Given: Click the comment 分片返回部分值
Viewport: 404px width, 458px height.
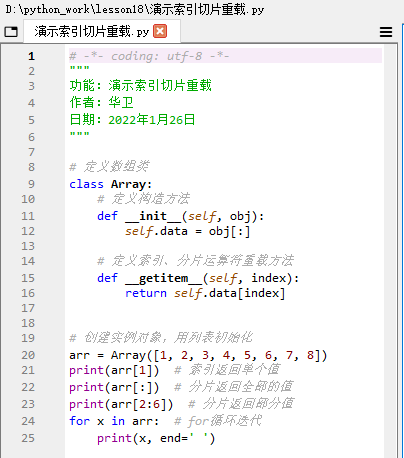Looking at the screenshot, I should point(241,404).
